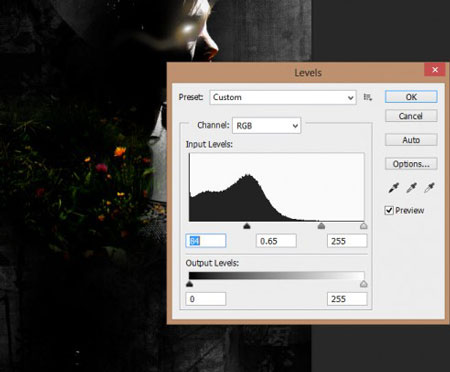This screenshot has height=372, width=450.
Task: Click the output black slider handle
Action: pyautogui.click(x=189, y=284)
